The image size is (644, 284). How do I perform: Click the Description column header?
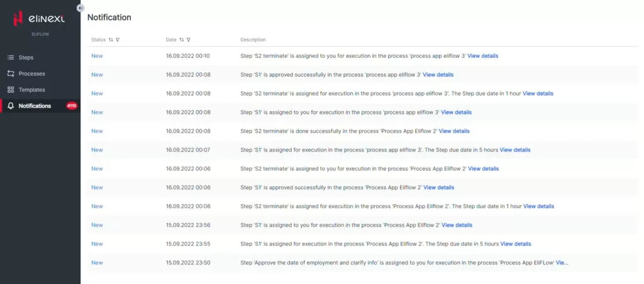click(253, 40)
